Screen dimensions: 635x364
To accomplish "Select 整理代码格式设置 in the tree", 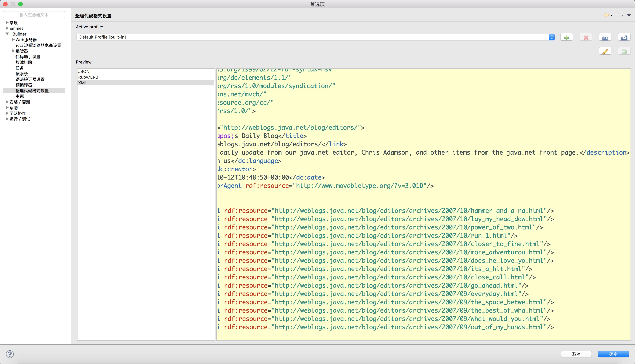I will [x=32, y=91].
